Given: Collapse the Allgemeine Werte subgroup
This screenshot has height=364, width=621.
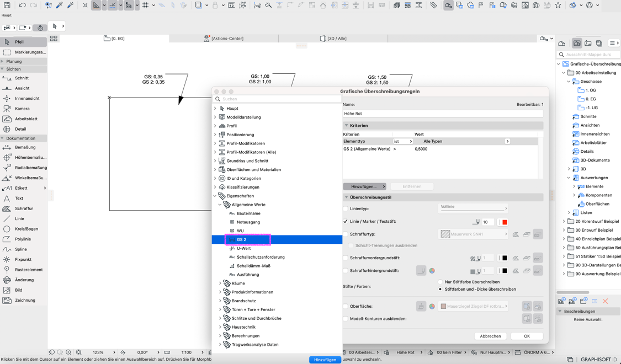Looking at the screenshot, I should (220, 205).
